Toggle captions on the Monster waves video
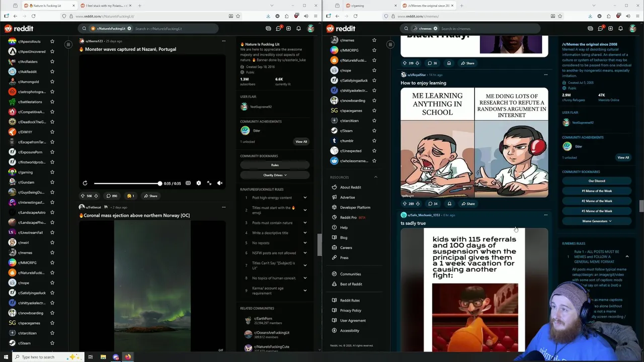The height and width of the screenshot is (362, 644). [x=188, y=183]
